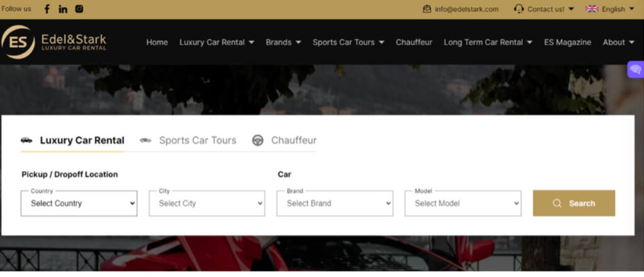Image resolution: width=644 pixels, height=277 pixels.
Task: Go to the Home nav link
Action: tap(157, 42)
